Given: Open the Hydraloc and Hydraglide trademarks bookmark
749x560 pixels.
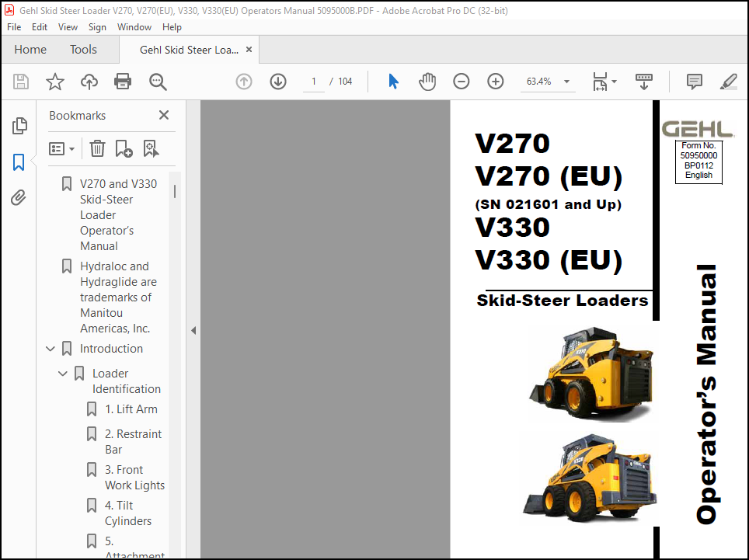Looking at the screenshot, I should [118, 297].
